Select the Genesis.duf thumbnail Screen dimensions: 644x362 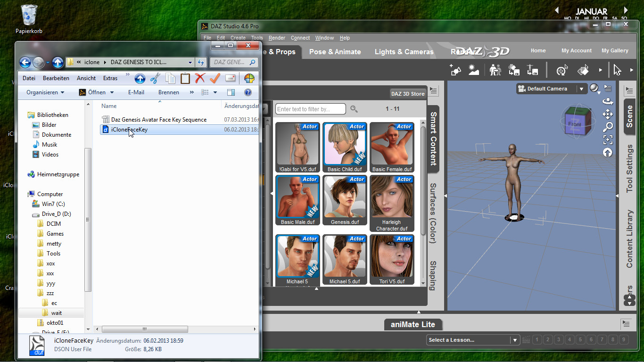coord(345,200)
